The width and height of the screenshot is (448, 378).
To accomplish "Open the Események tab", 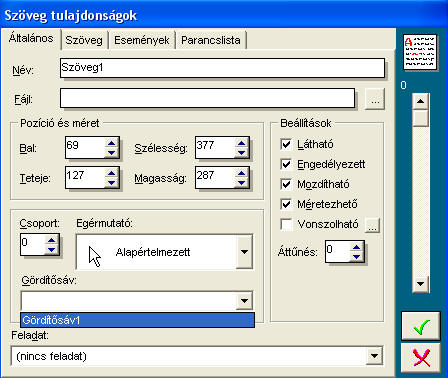I will pos(142,40).
